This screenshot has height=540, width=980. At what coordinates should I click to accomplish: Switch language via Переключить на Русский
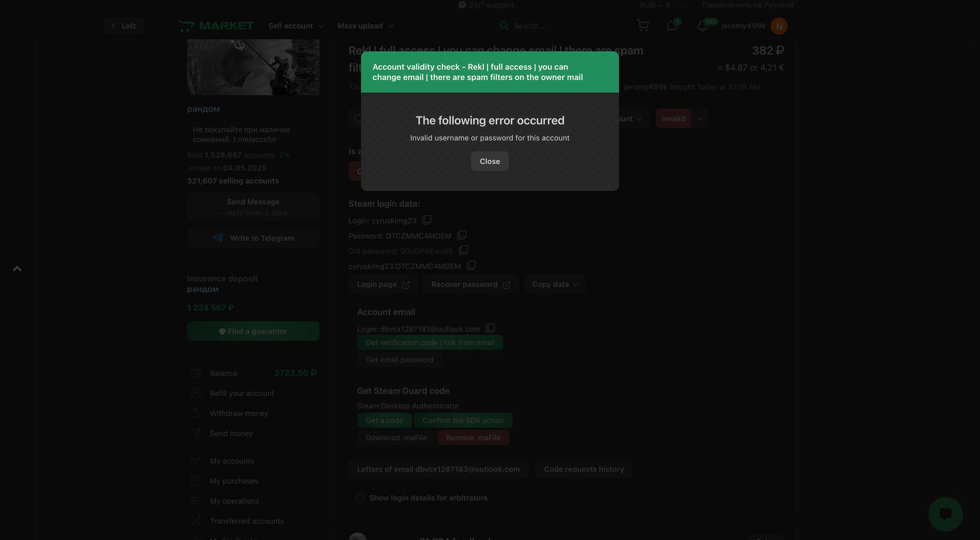(x=748, y=5)
